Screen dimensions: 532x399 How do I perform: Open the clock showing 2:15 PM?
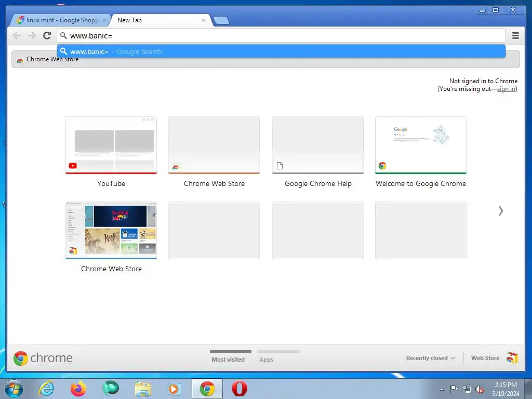[x=506, y=389]
